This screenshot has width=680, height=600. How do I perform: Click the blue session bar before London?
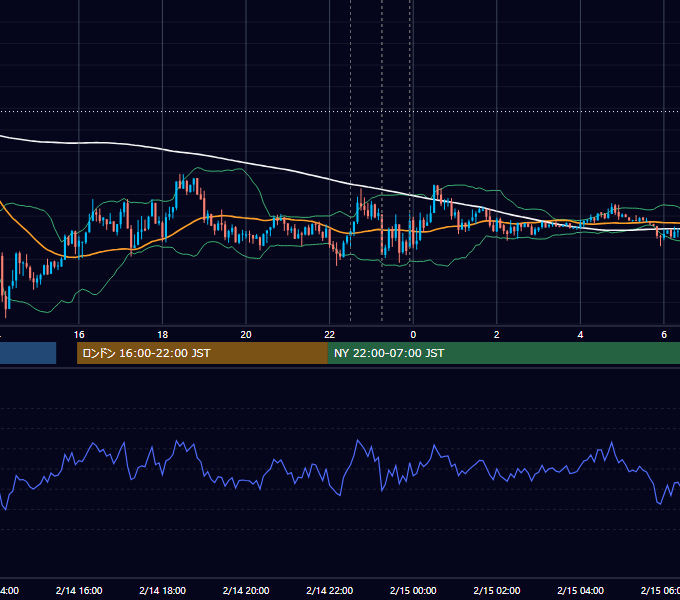[x=28, y=353]
